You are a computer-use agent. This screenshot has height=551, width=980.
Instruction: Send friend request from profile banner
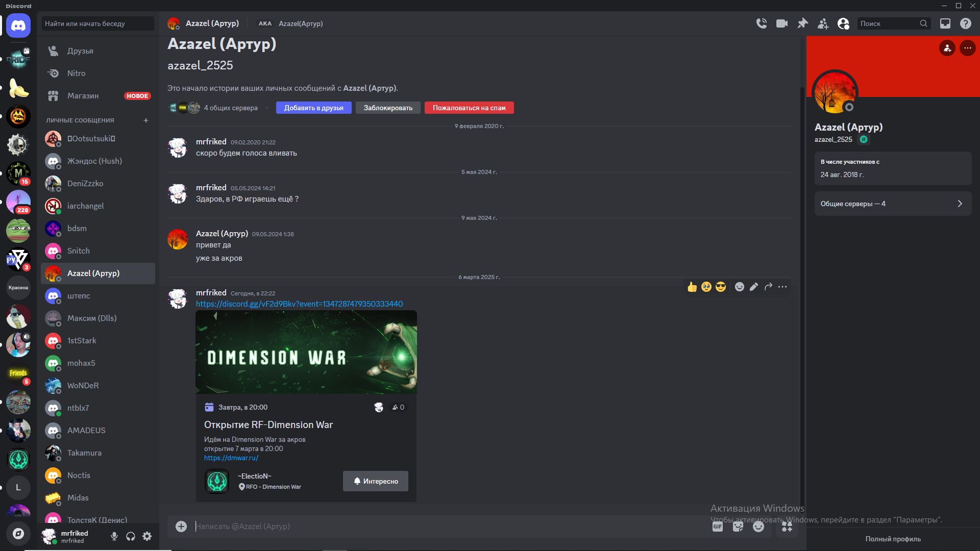pyautogui.click(x=947, y=48)
